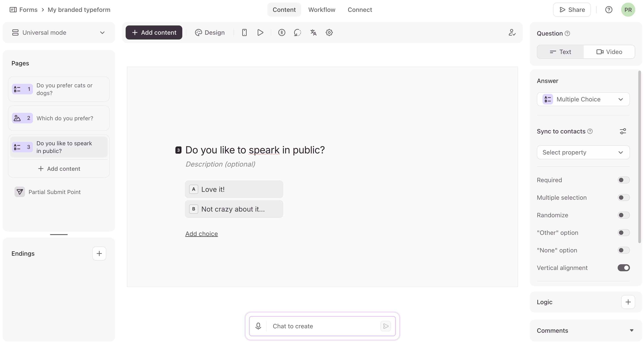Disable the Vertical alignment toggle
Image resolution: width=644 pixels, height=345 pixels.
(624, 268)
